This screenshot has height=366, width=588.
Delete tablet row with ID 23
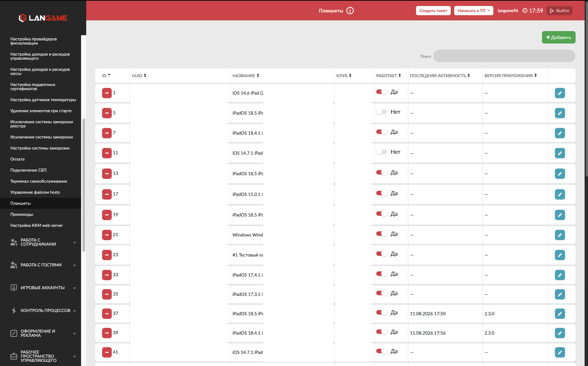coord(107,255)
